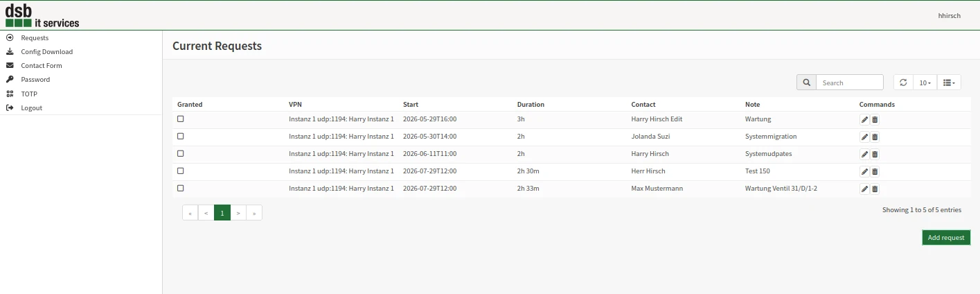Screen dimensions: 980x294
Task: Toggle Granted checkbox for Jolanda Suzi row
Action: tap(181, 136)
